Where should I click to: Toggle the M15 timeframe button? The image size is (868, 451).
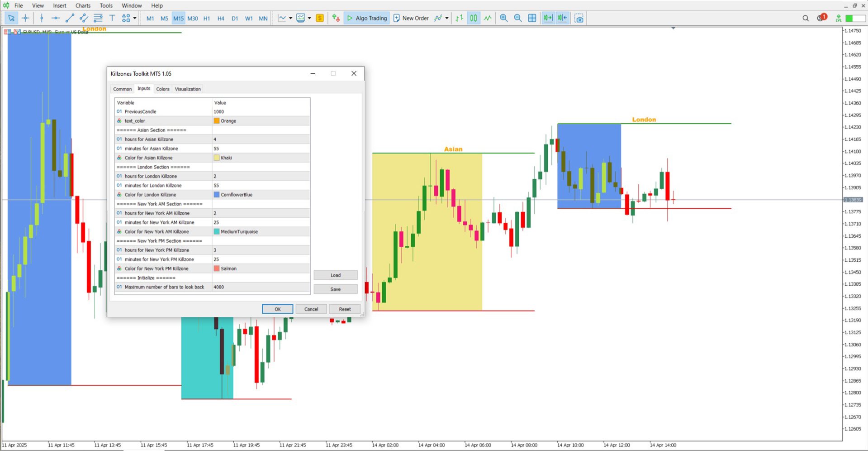coord(179,19)
